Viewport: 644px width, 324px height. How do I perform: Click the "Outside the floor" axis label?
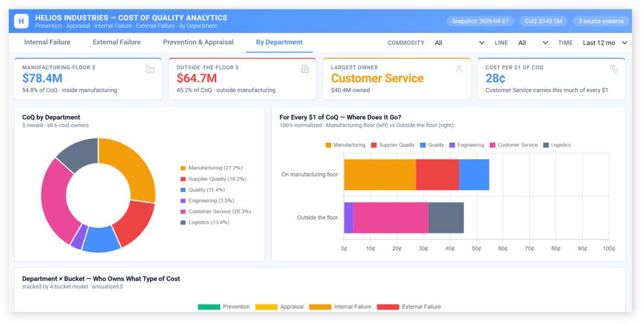(x=318, y=217)
